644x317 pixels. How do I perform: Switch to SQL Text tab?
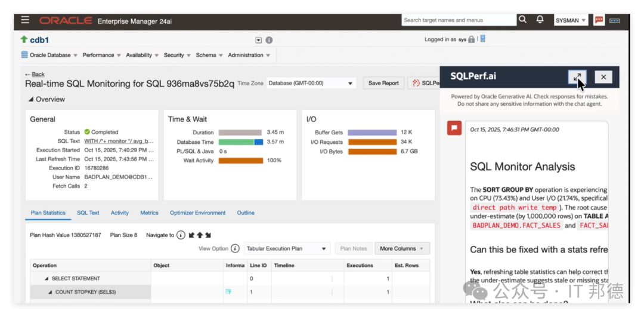pos(88,213)
